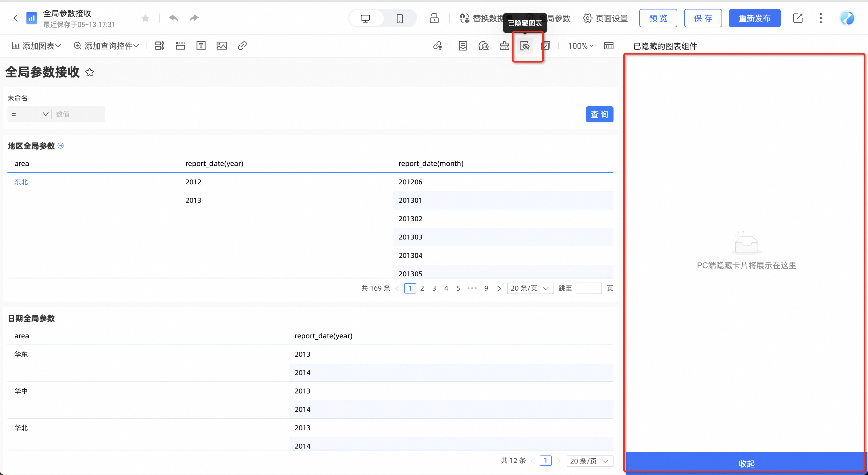Favorite the dashboard with gray star
The height and width of the screenshot is (475, 868).
point(145,18)
